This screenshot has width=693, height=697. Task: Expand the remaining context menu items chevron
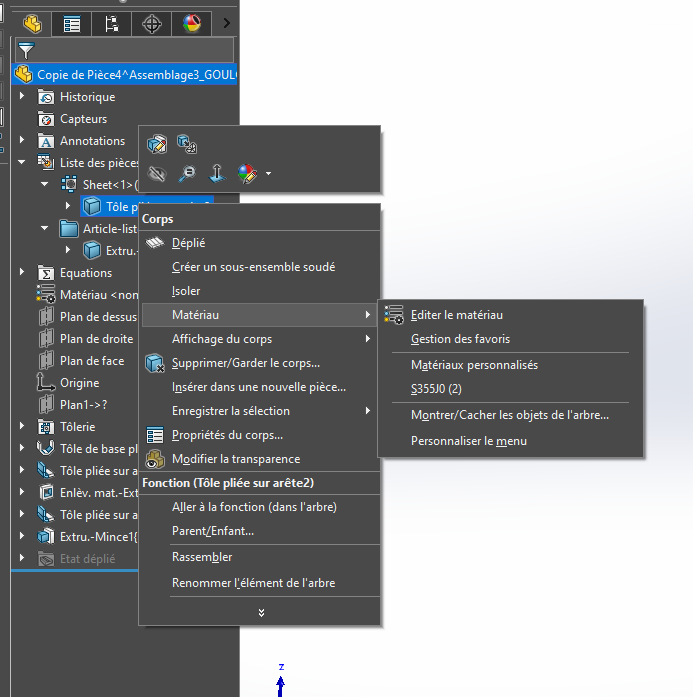point(261,612)
